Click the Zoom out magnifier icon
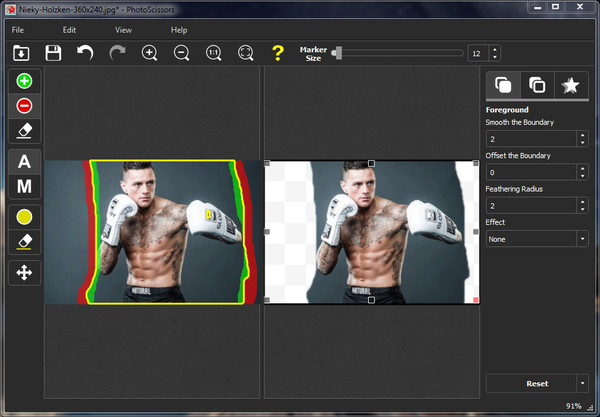 pos(182,53)
